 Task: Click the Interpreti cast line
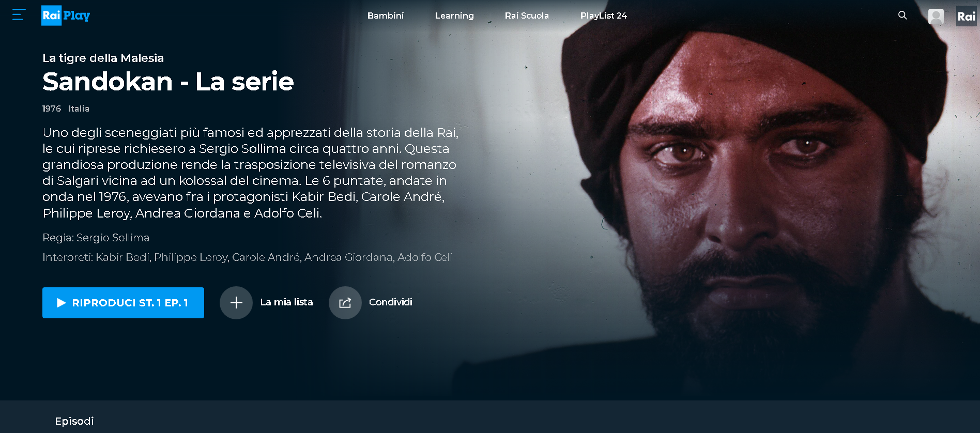coord(247,257)
